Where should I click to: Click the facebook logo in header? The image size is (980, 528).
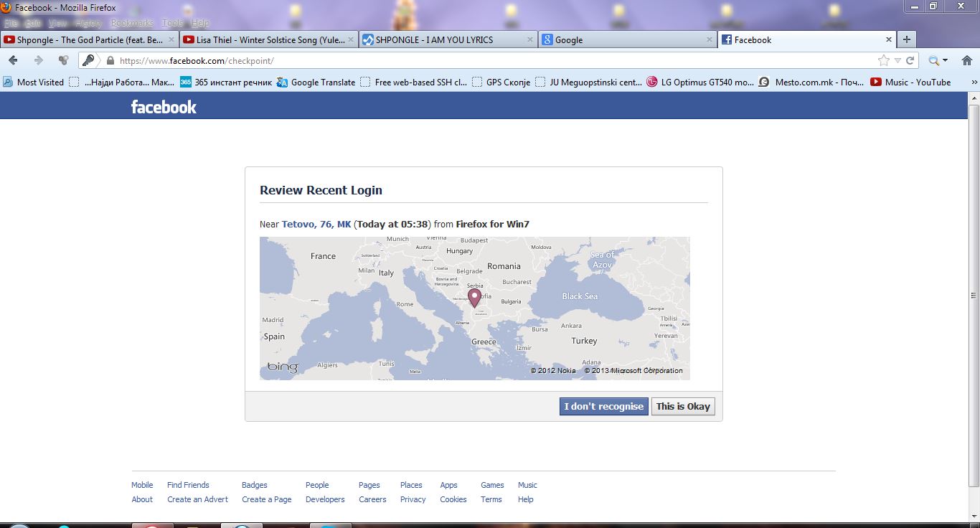click(x=164, y=107)
